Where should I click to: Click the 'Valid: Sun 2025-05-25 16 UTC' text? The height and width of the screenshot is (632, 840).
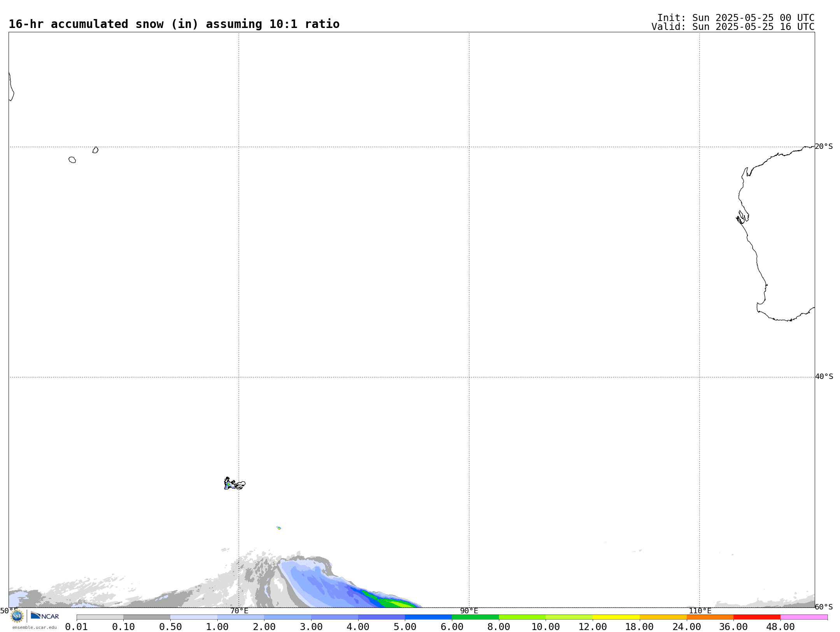coord(733,27)
